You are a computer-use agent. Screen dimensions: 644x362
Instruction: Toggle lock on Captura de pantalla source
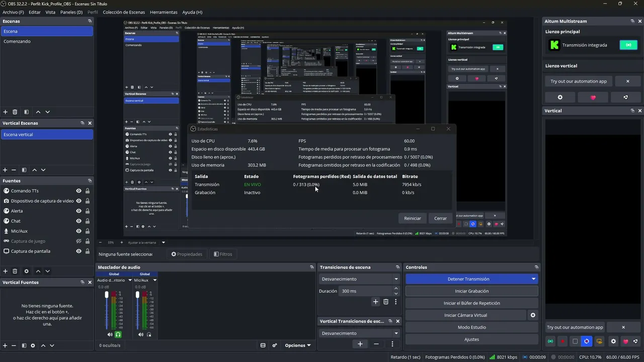pos(88,251)
